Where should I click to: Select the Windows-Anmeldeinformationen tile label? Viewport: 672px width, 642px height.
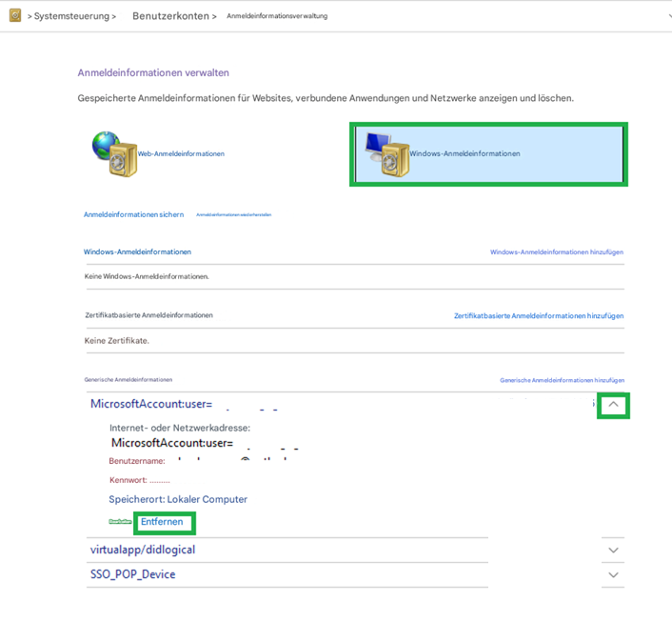[x=464, y=153]
